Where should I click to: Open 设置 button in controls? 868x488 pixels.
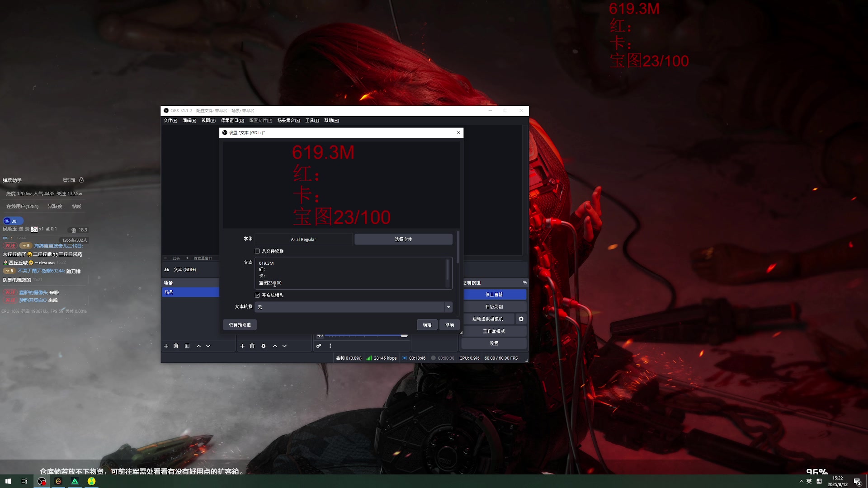click(x=494, y=343)
